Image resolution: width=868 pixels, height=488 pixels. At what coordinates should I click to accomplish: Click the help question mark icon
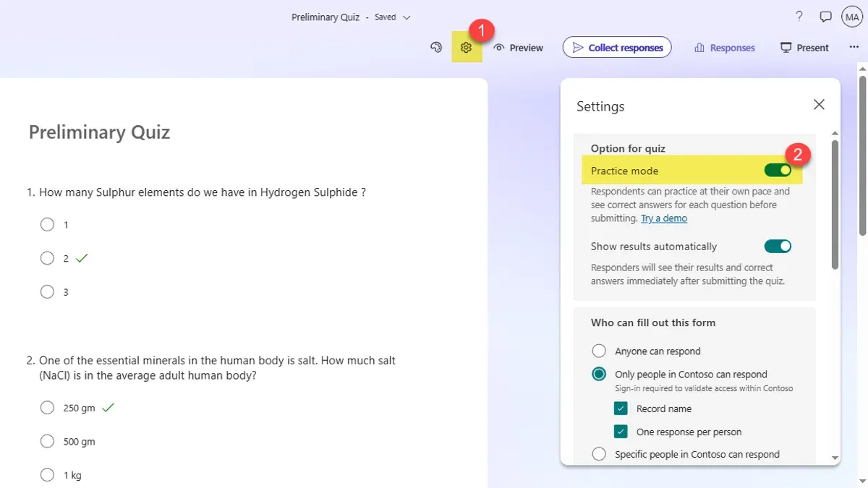pyautogui.click(x=799, y=17)
